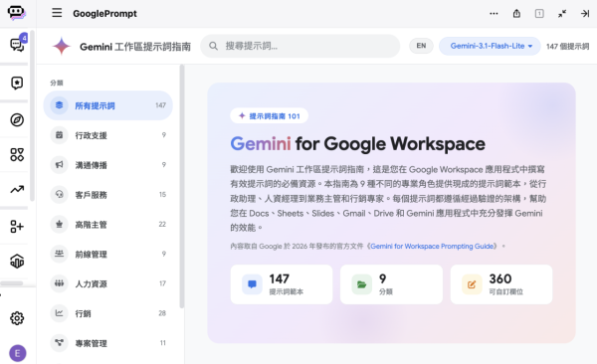Click the 147 提示詞範本 stat card
This screenshot has width=597, height=364.
point(282,284)
